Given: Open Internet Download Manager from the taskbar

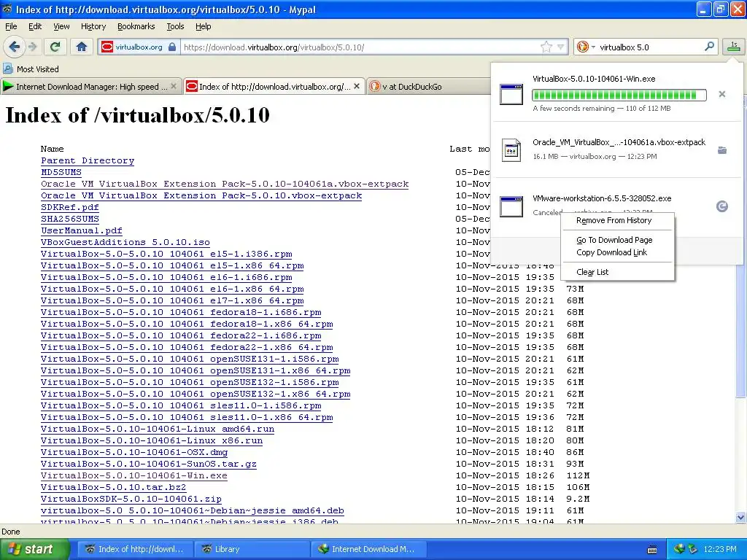Looking at the screenshot, I should [x=368, y=549].
